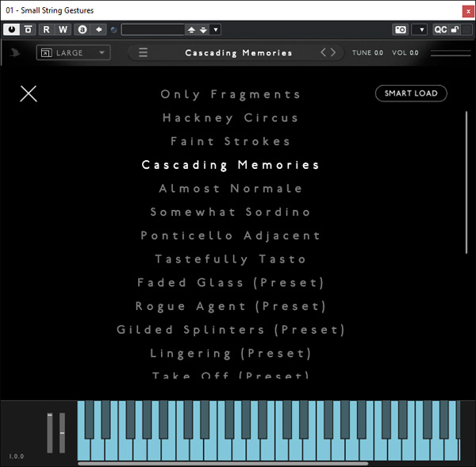Image resolution: width=476 pixels, height=467 pixels.
Task: Click the hamburger menu icon beside preset name
Action: pyautogui.click(x=144, y=53)
